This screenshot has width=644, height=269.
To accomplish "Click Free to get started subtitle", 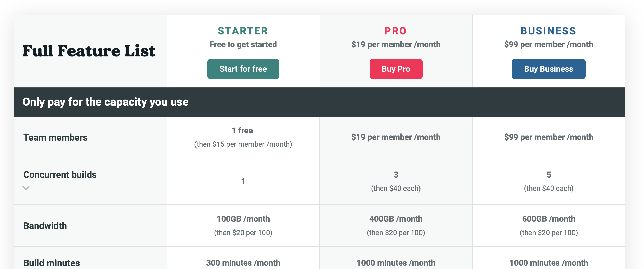I will 243,44.
